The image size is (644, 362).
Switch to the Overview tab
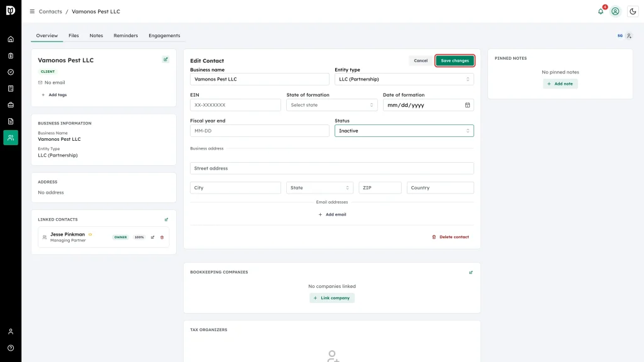point(47,36)
